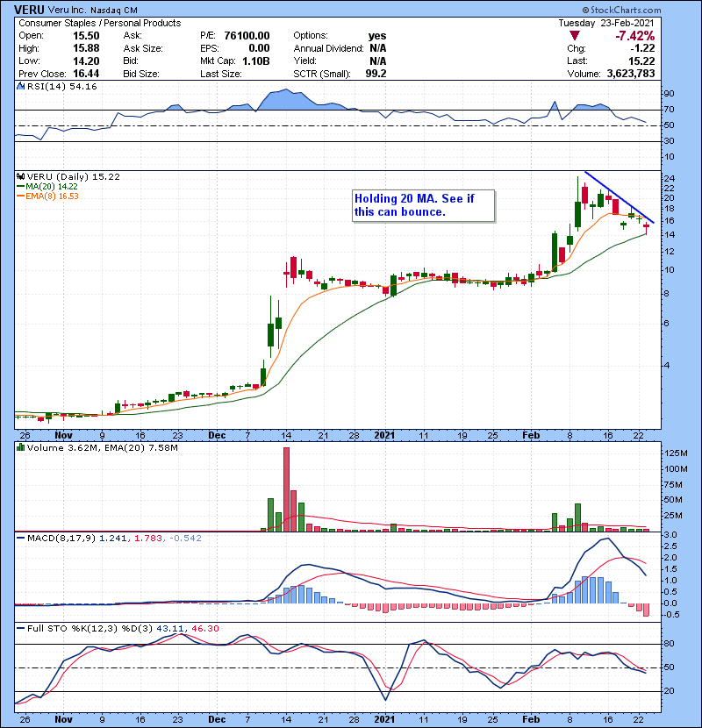
Task: Click the VERU ticker symbol in header
Action: tap(29, 10)
